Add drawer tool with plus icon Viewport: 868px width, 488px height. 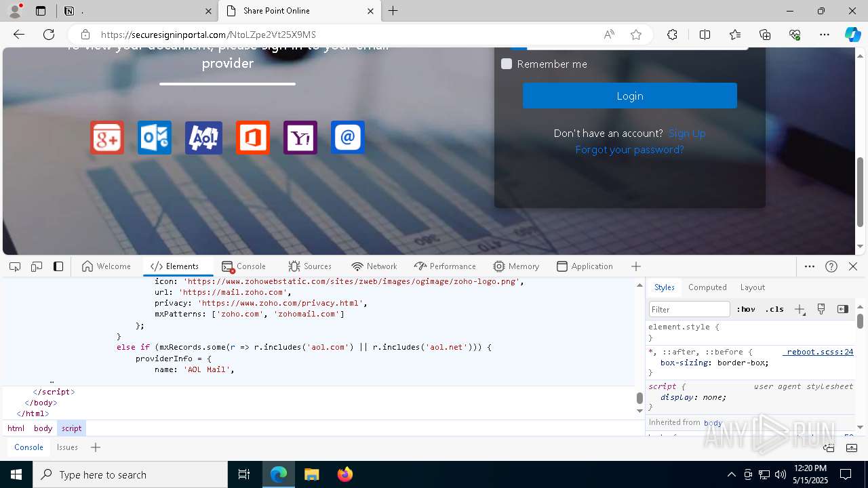pyautogui.click(x=96, y=447)
